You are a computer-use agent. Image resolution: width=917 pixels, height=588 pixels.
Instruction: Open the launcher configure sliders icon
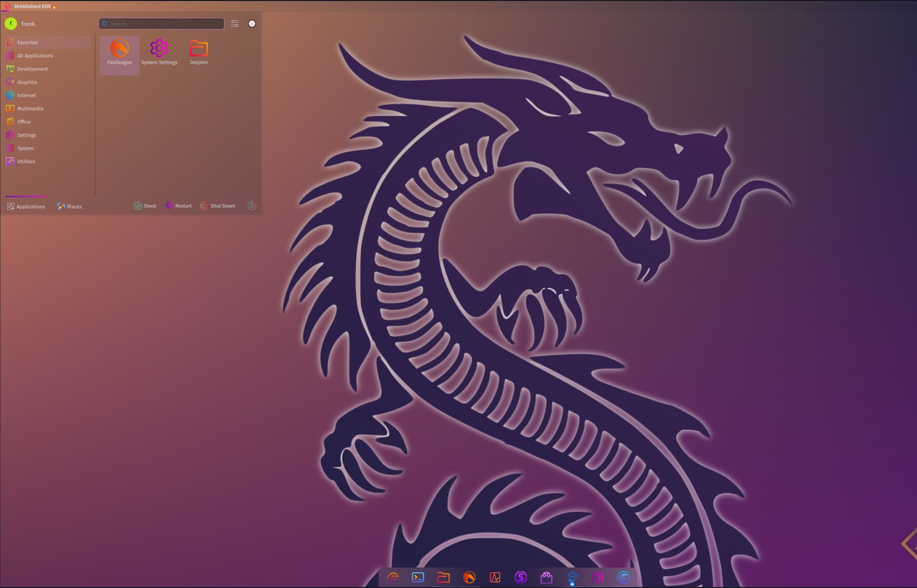click(235, 23)
